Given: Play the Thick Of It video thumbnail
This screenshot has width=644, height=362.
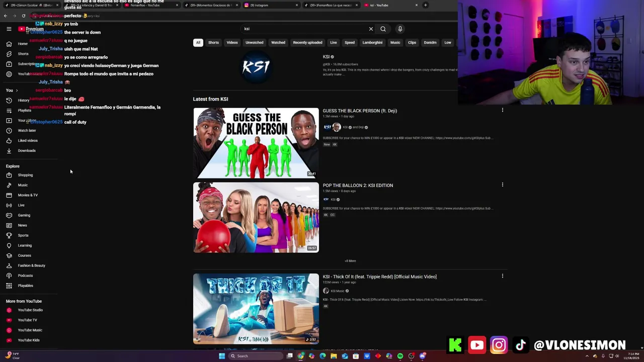Looking at the screenshot, I should [x=256, y=309].
